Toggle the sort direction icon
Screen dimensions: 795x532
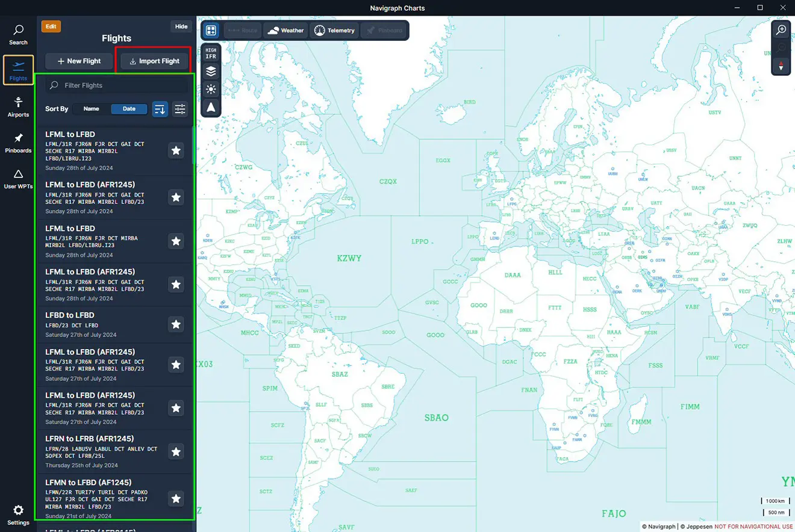[160, 109]
